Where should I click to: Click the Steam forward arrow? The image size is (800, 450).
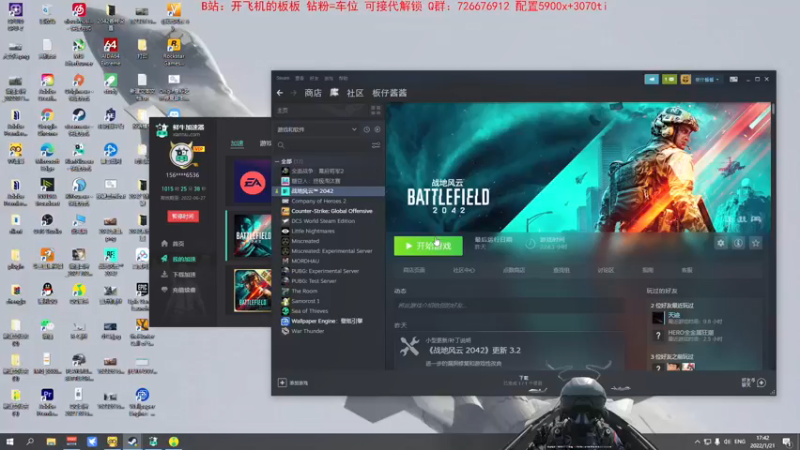click(x=293, y=93)
